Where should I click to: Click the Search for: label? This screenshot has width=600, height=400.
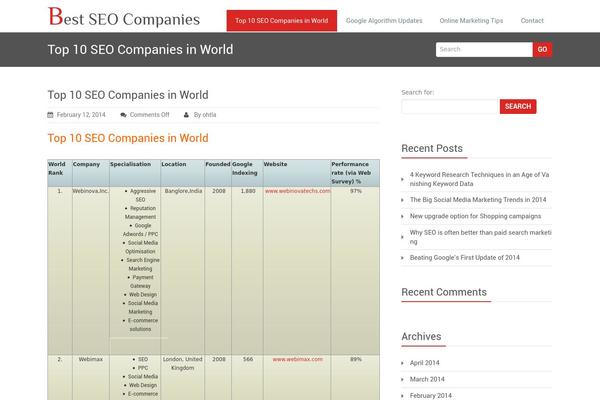[x=417, y=93]
